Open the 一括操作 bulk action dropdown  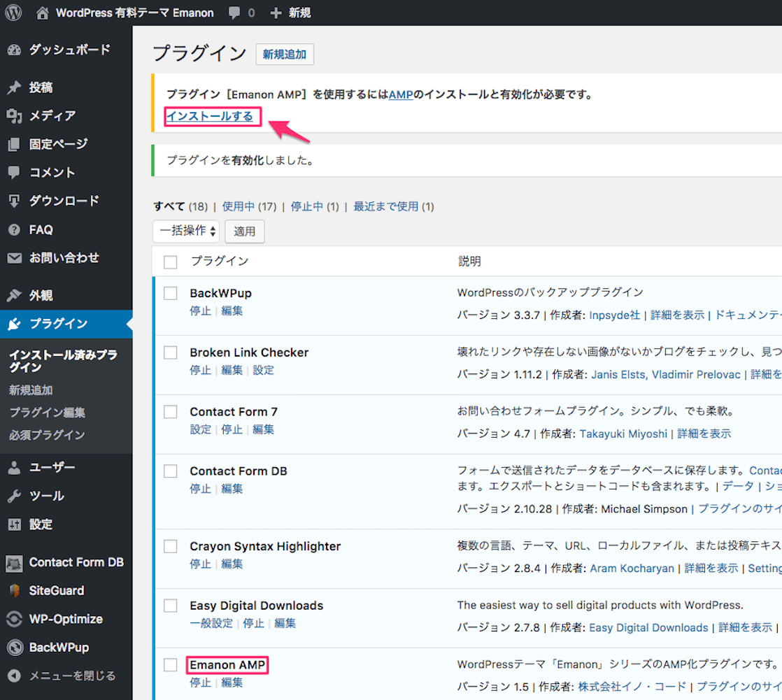click(186, 231)
